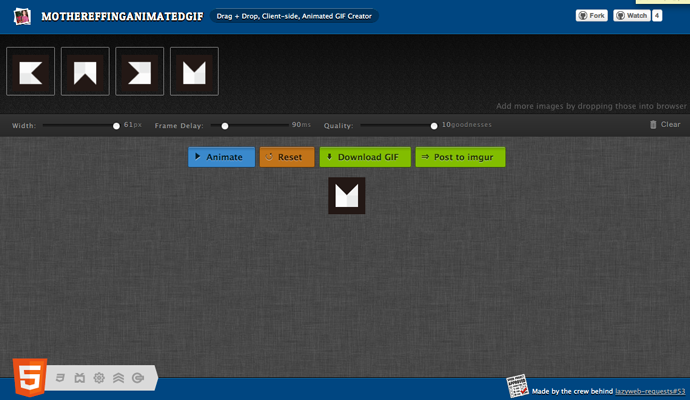Screen dimensions: 690x400
Task: Clear all frames using the trash Clear button
Action: click(665, 125)
